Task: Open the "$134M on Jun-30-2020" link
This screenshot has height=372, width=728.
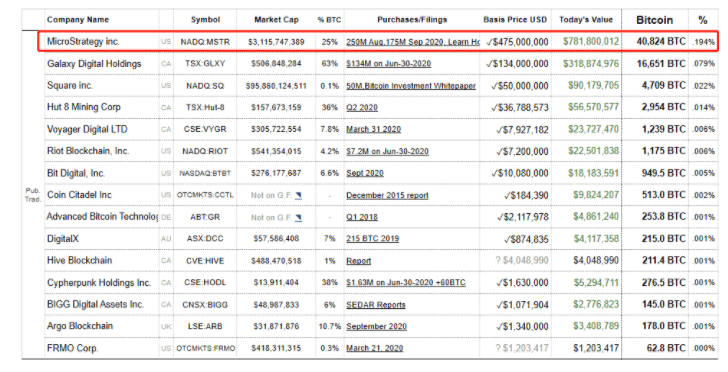Action: coord(389,64)
